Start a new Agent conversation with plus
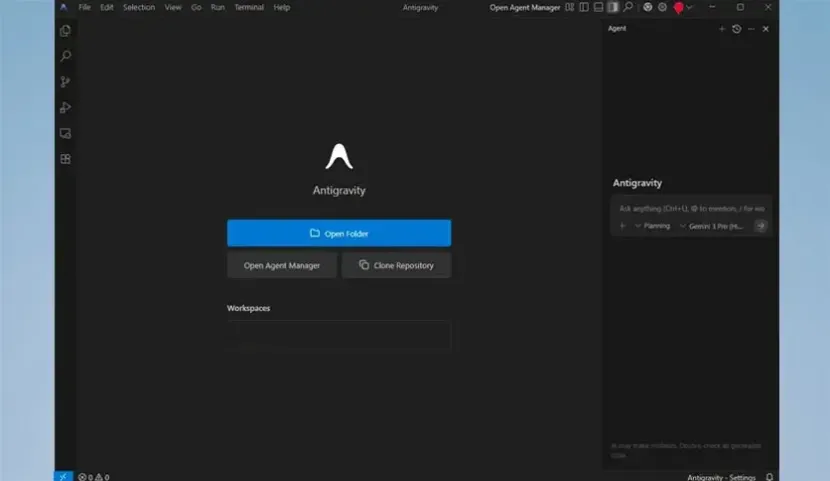Image resolution: width=830 pixels, height=481 pixels. click(721, 29)
